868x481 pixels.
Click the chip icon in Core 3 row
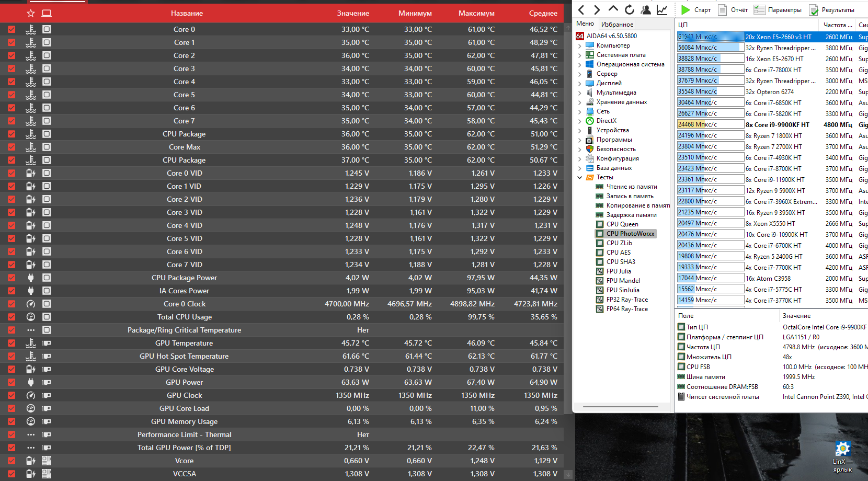pos(47,68)
